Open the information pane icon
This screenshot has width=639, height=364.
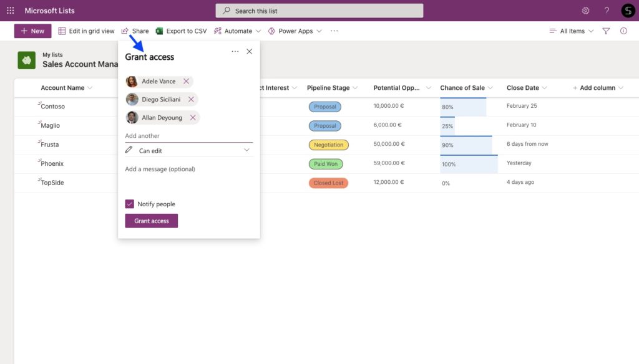pyautogui.click(x=623, y=31)
